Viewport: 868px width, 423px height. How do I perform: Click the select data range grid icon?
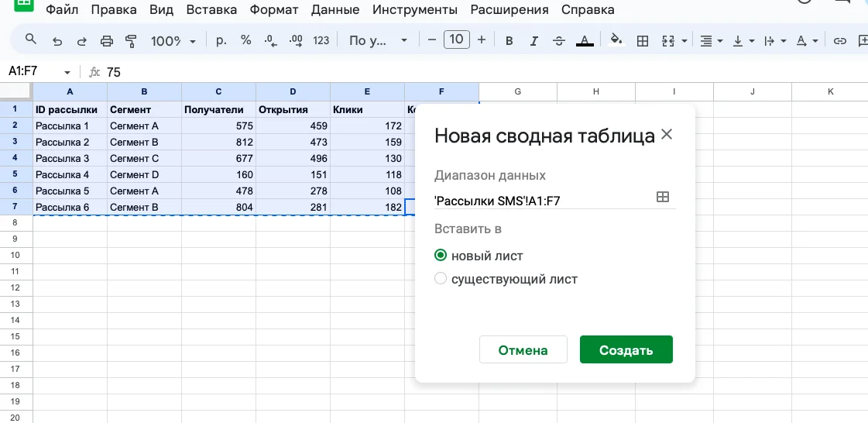click(x=662, y=198)
